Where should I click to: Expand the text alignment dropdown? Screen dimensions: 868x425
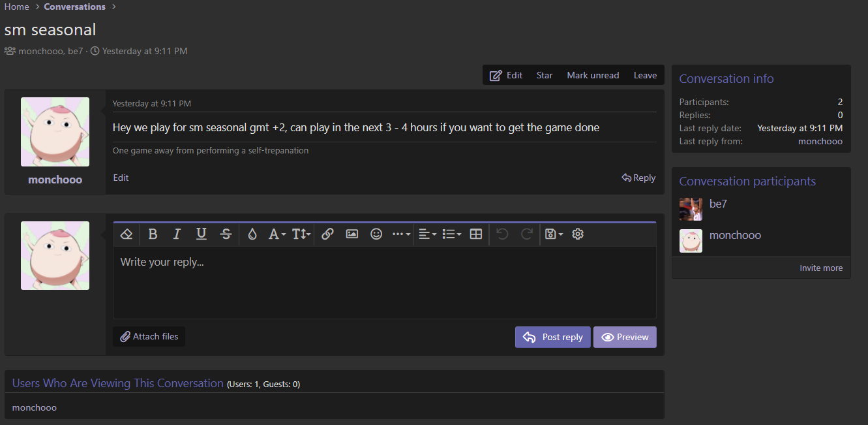click(x=427, y=234)
